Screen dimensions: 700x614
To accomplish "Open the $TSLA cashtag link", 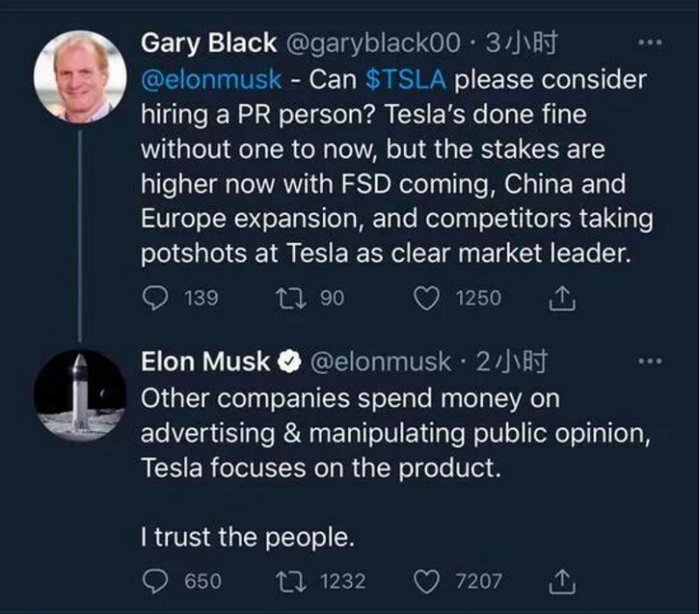I will (x=405, y=80).
